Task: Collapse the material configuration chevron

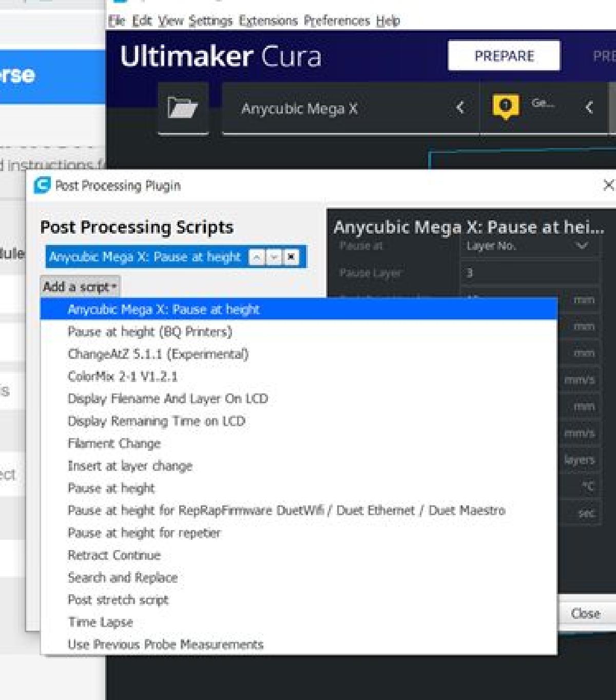Action: coord(589,107)
